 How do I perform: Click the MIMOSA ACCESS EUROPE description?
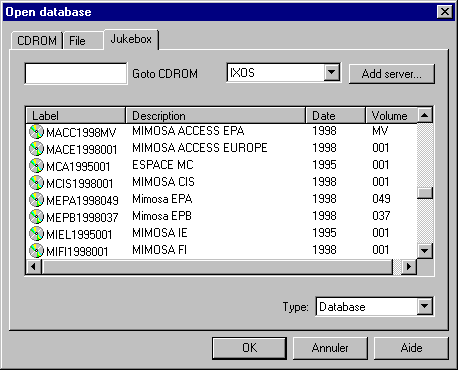click(x=200, y=148)
